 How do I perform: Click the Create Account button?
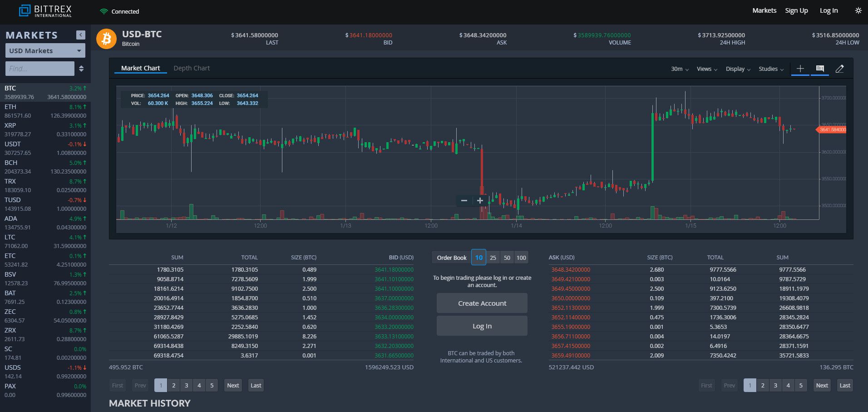(x=482, y=303)
